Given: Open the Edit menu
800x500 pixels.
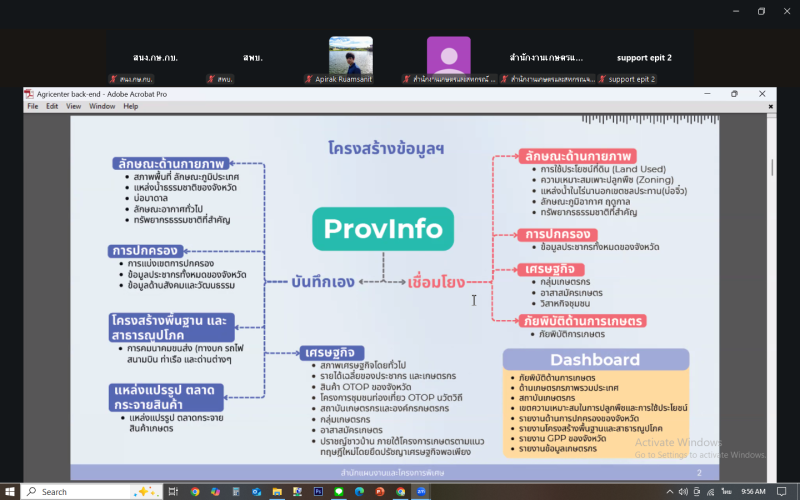Looking at the screenshot, I should tap(51, 106).
